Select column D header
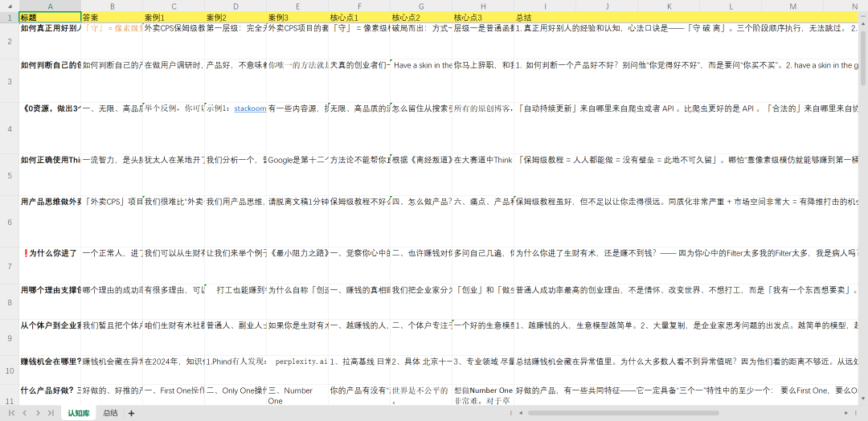The height and width of the screenshot is (421, 868). pyautogui.click(x=235, y=6)
